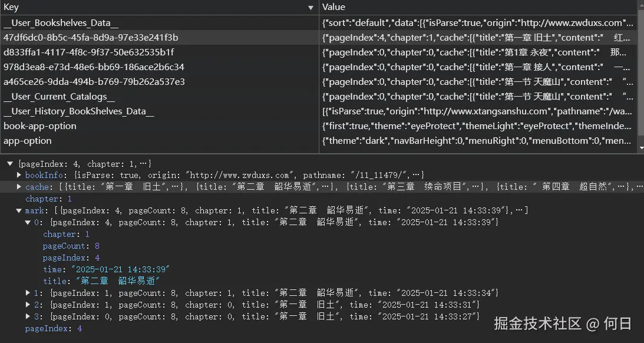Collapse the root pageIndex object triangle
644x343 pixels.
click(x=10, y=163)
